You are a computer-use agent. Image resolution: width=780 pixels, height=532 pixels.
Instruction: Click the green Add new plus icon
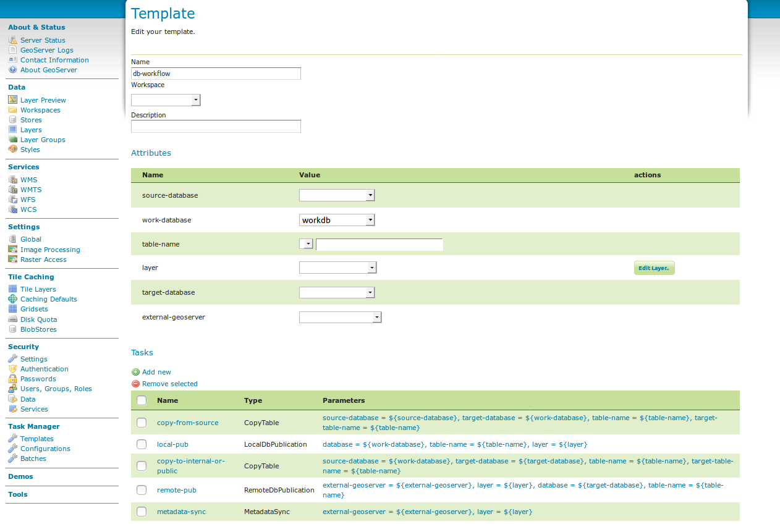[x=136, y=372]
